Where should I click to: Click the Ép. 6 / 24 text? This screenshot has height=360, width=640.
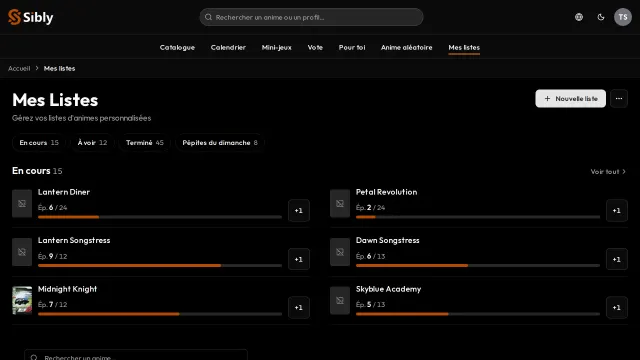[x=52, y=207]
